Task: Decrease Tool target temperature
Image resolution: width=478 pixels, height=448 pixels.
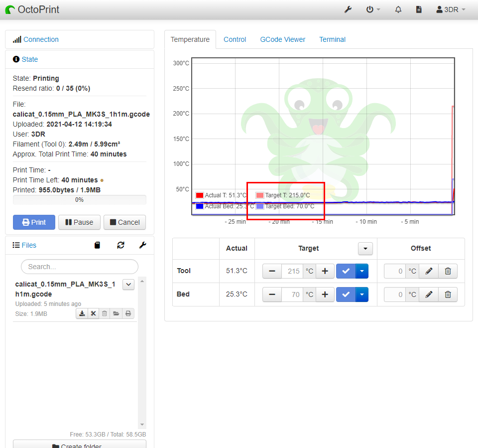Action: click(272, 271)
